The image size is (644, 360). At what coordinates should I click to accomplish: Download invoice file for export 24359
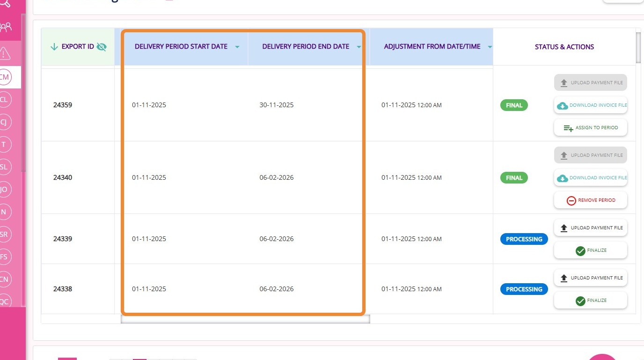[591, 105]
